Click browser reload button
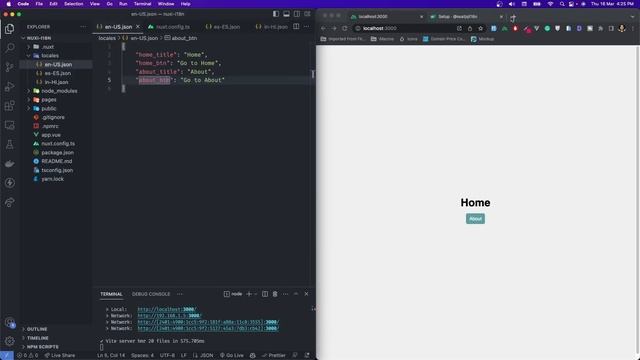Screen dimensions: 640x360 click(x=345, y=29)
